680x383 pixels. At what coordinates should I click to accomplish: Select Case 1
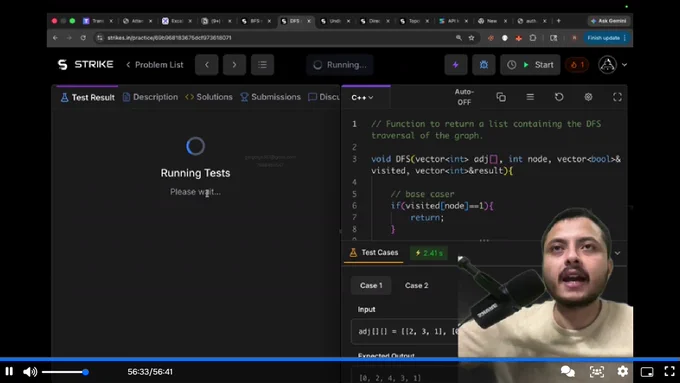tap(371, 285)
